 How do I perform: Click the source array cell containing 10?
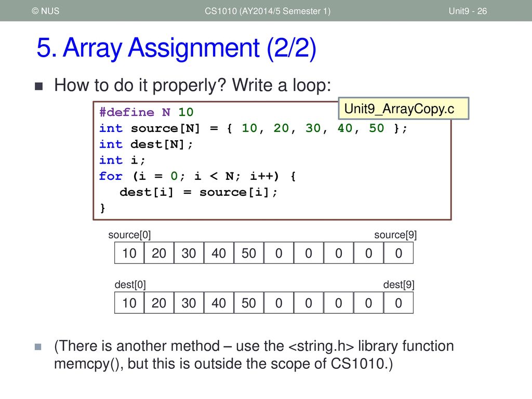[x=129, y=253]
